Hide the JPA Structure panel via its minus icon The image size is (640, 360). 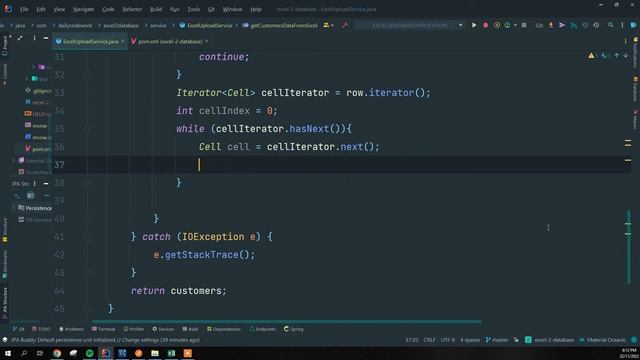46,184
